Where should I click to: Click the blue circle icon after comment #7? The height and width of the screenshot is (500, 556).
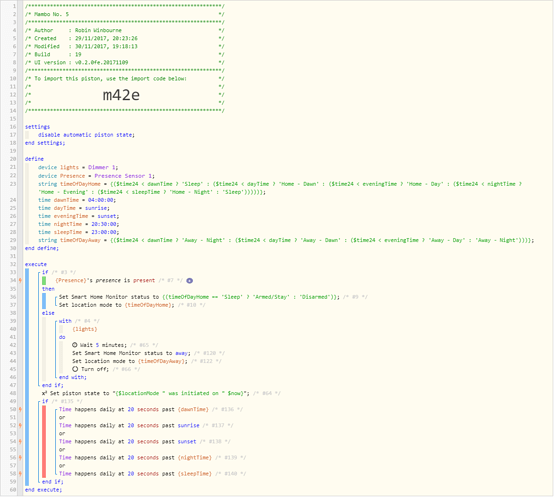(190, 282)
